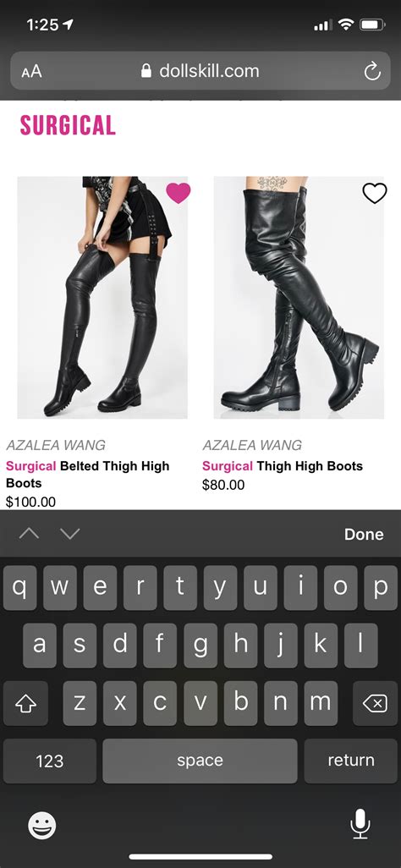Image resolution: width=401 pixels, height=868 pixels.
Task: Tap the dollskill.com address bar
Action: pos(200,71)
